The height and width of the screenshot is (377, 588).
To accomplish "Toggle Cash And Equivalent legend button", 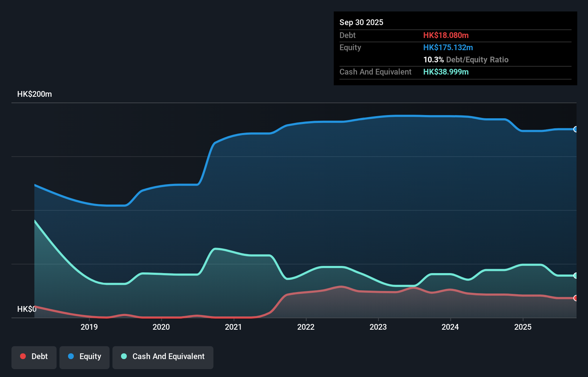I will coord(163,357).
